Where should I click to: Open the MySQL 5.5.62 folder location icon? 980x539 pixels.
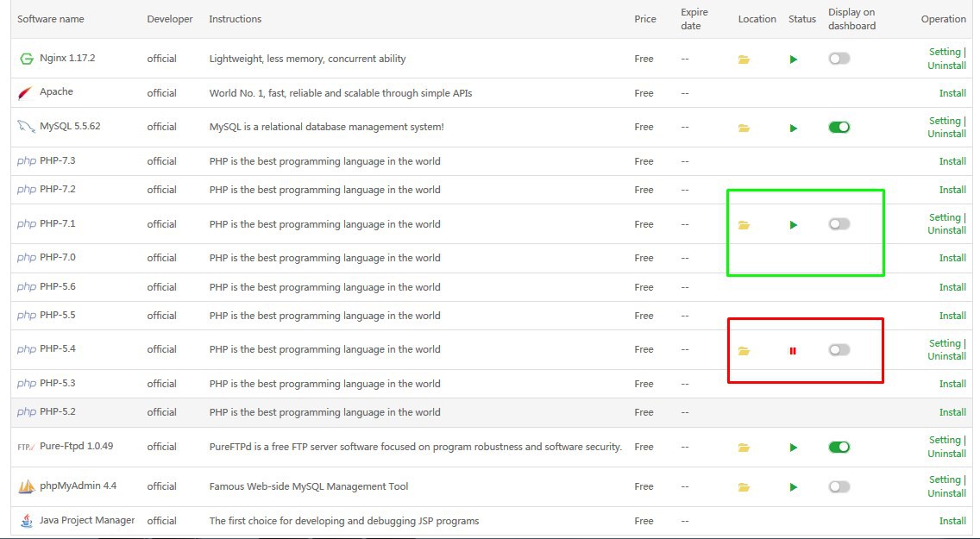[744, 128]
